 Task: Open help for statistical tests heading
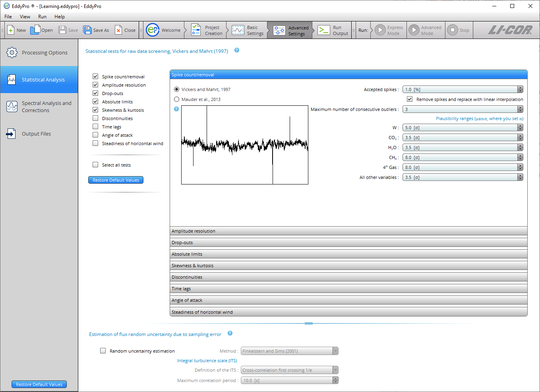(x=237, y=50)
